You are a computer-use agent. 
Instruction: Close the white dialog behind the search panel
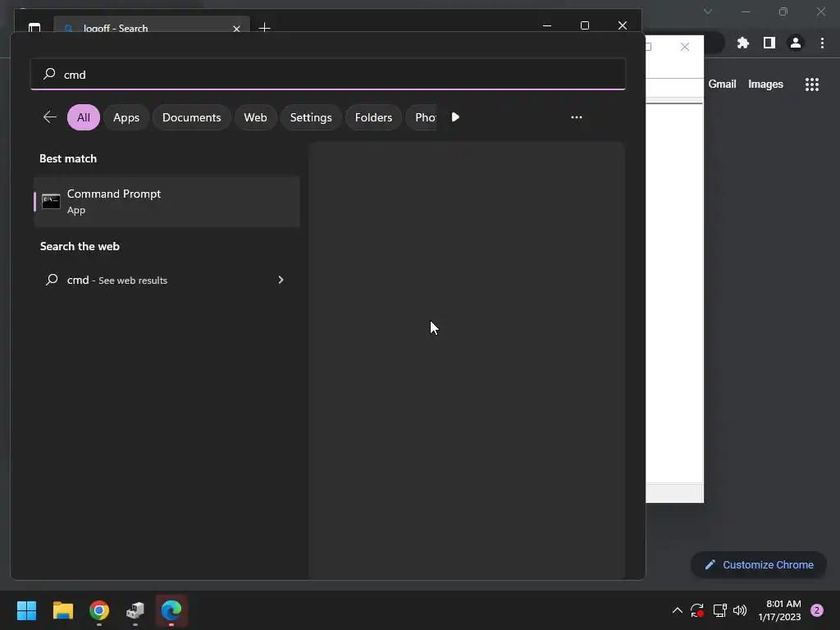tap(685, 47)
